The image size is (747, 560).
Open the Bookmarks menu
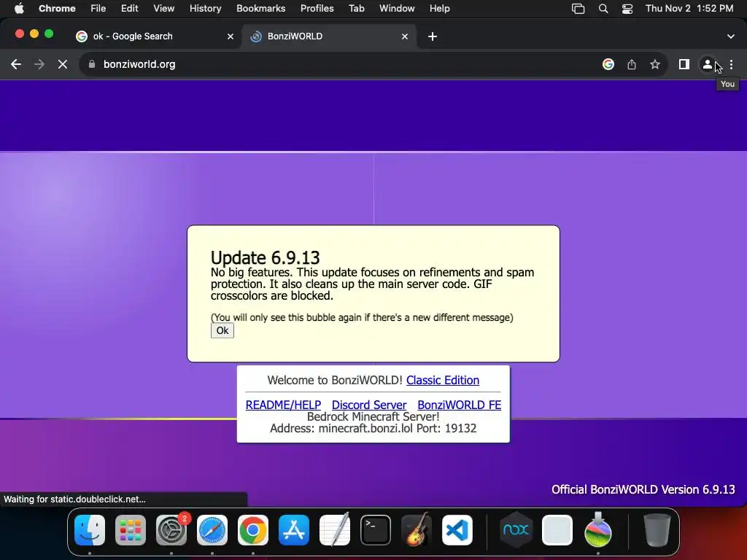coord(260,9)
